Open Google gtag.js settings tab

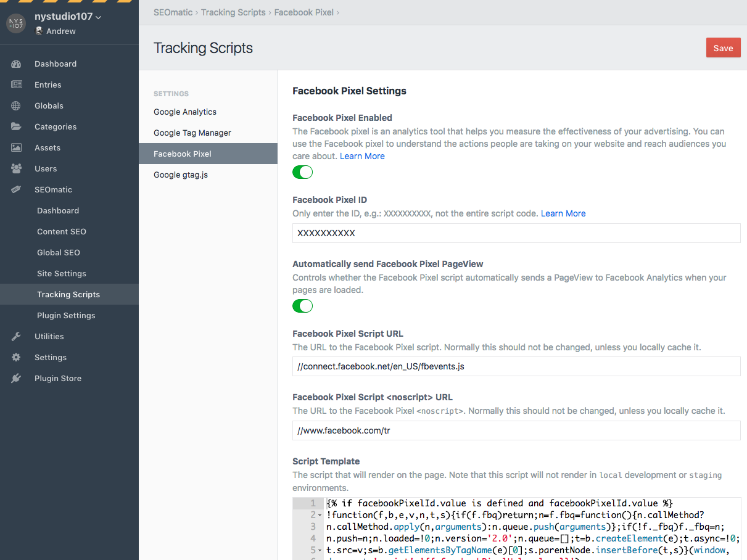[208, 175]
